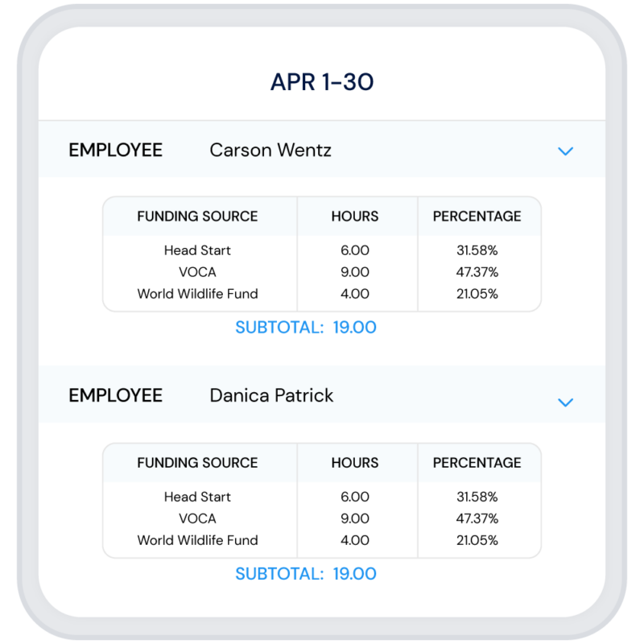Screen dimensions: 644x644
Task: Click World Wildlife Fund under Danica Patrick
Action: pos(196,540)
